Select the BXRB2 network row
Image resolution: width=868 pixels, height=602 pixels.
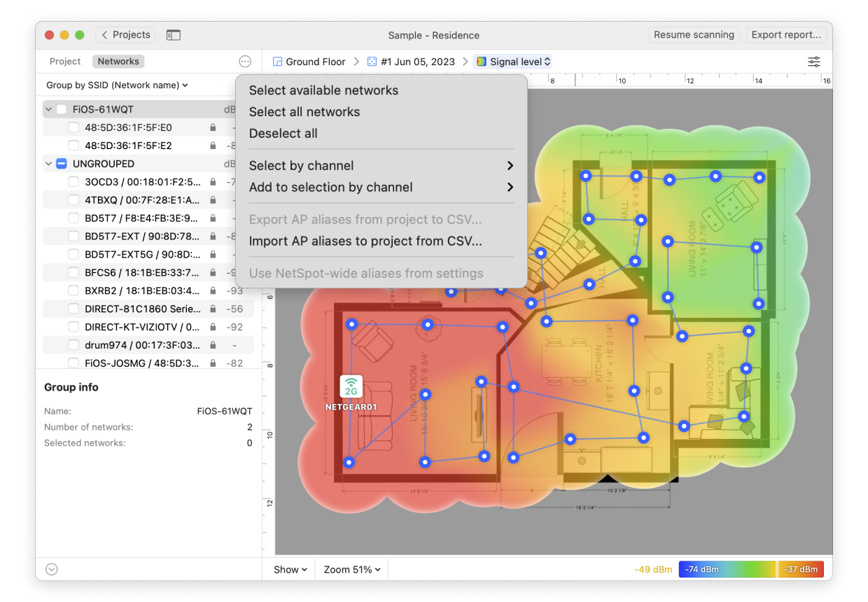click(x=148, y=290)
